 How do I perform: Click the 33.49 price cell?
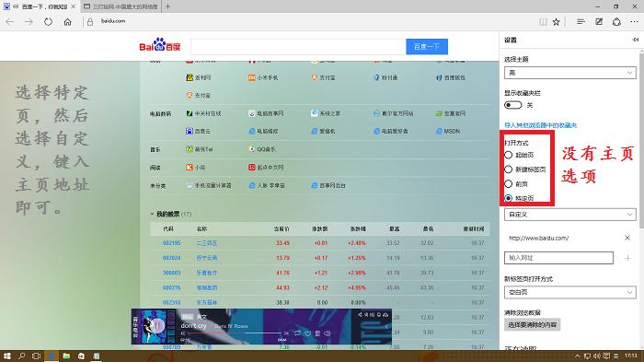[282, 243]
